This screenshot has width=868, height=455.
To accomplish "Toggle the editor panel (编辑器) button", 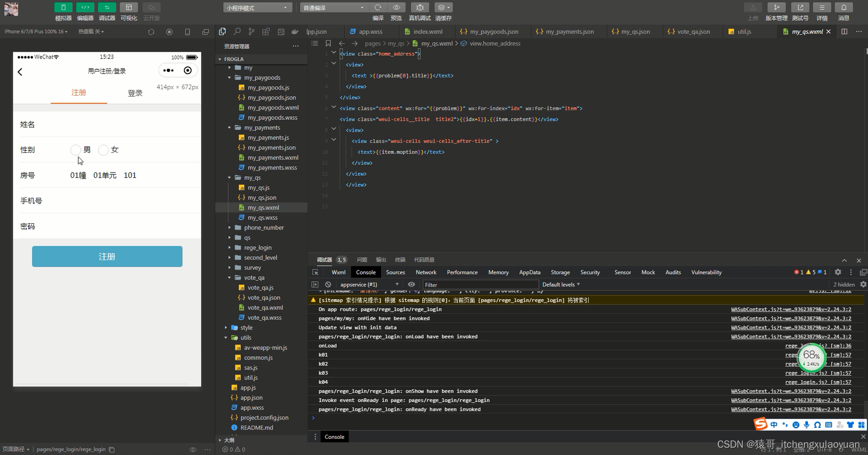I will click(x=85, y=7).
